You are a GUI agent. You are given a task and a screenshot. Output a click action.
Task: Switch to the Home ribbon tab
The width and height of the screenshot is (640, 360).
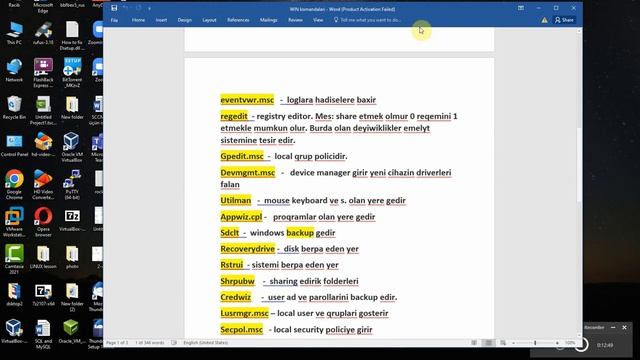pos(138,20)
